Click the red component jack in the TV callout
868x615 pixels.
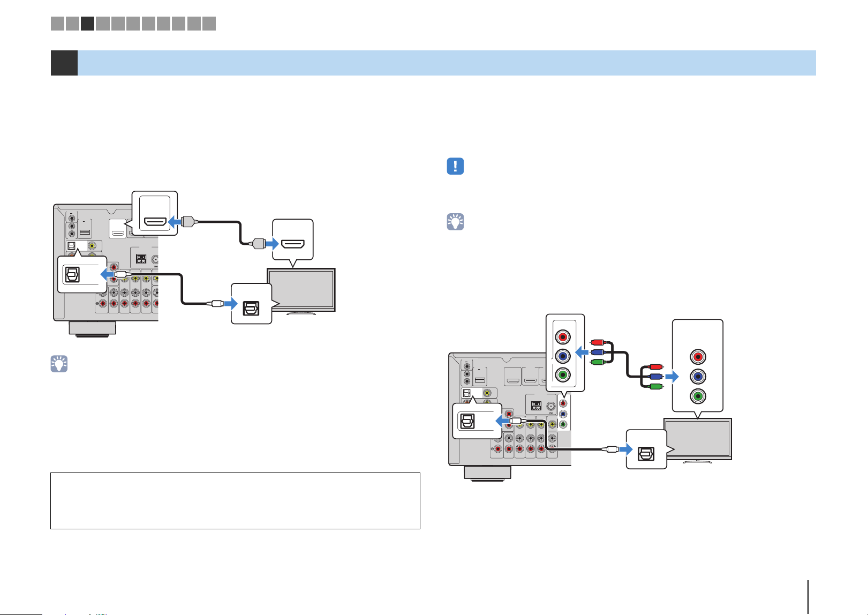click(697, 357)
